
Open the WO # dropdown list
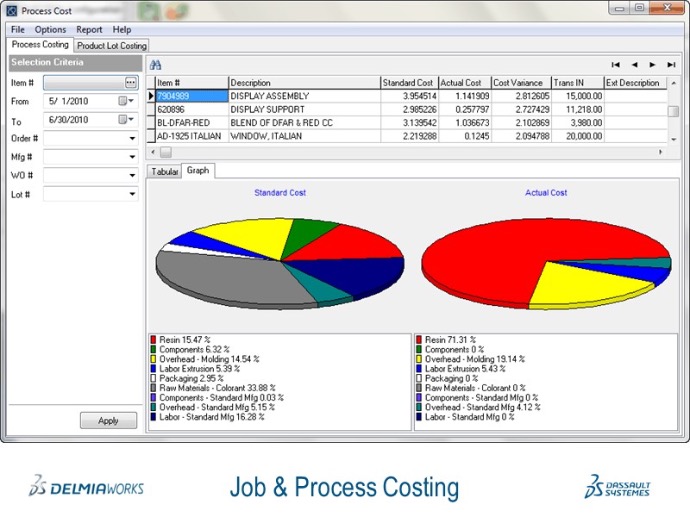coord(131,176)
